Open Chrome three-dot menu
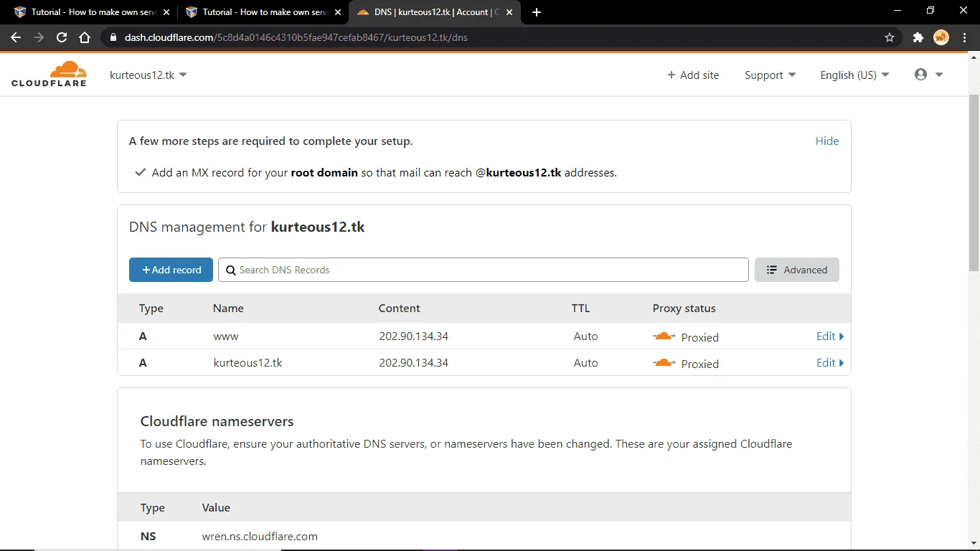Image resolution: width=980 pixels, height=551 pixels. click(x=964, y=37)
